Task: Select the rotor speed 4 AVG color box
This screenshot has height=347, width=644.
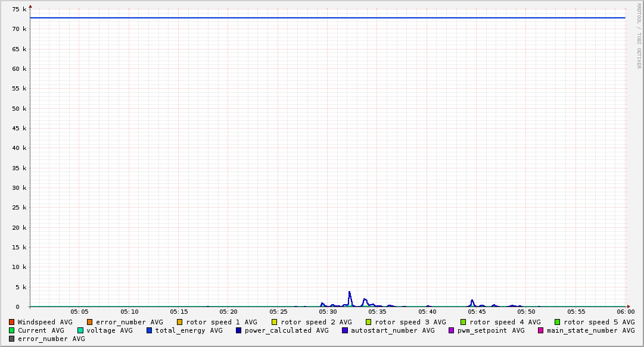Action: click(x=463, y=322)
